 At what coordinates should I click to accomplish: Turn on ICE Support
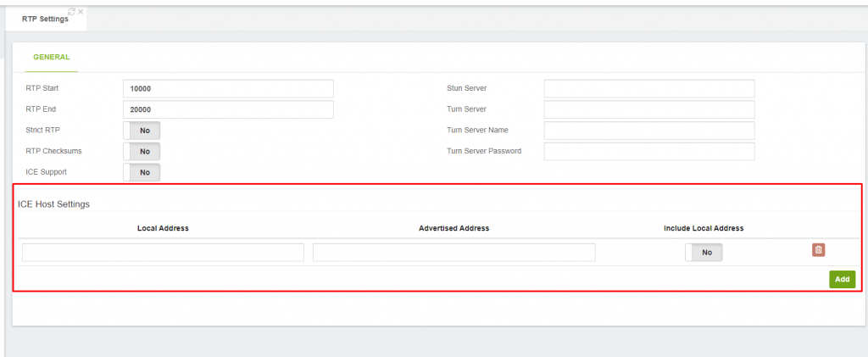[142, 172]
